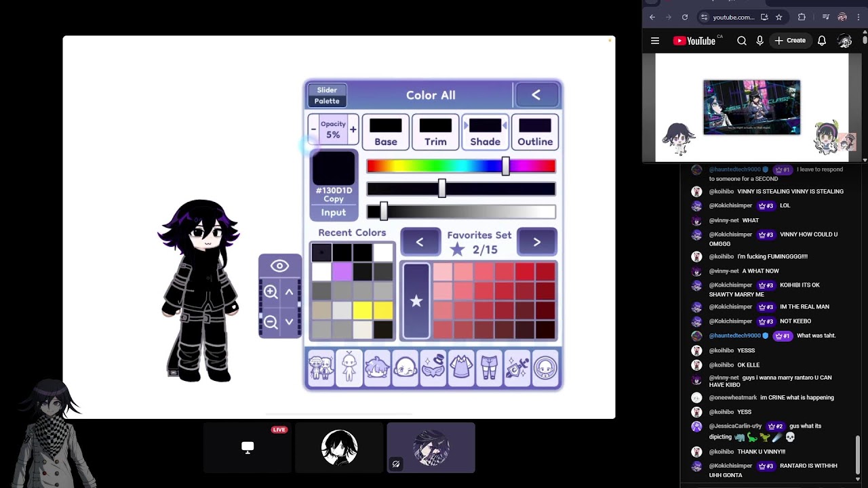Open the browser three-dot menu
868x488 pixels.
tap(859, 17)
